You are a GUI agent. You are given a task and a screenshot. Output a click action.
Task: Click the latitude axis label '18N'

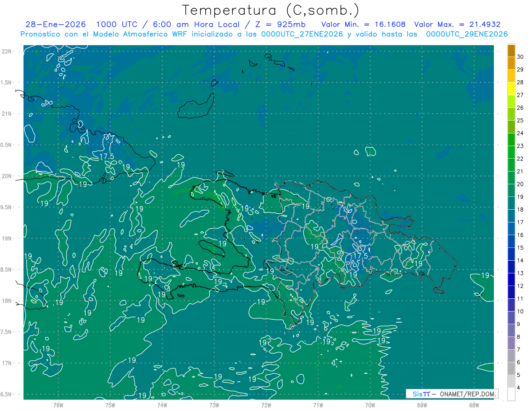pos(7,301)
